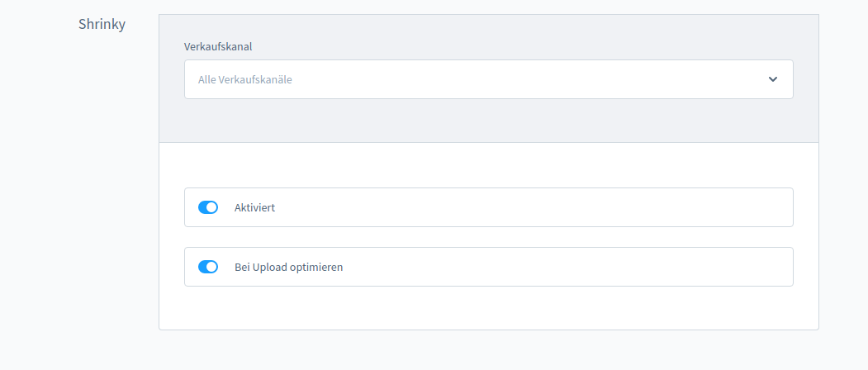Image resolution: width=868 pixels, height=370 pixels.
Task: Click blue track of the Aktiviert switch
Action: (x=202, y=207)
